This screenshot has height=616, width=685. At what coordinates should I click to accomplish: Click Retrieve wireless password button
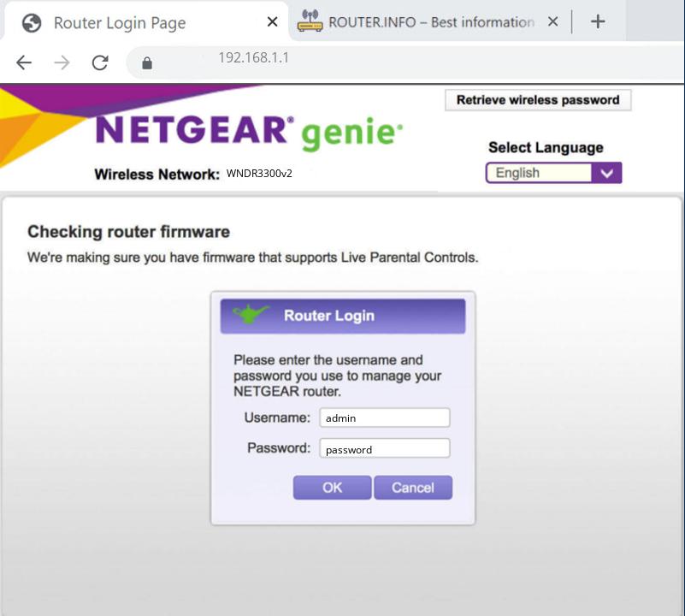(538, 100)
